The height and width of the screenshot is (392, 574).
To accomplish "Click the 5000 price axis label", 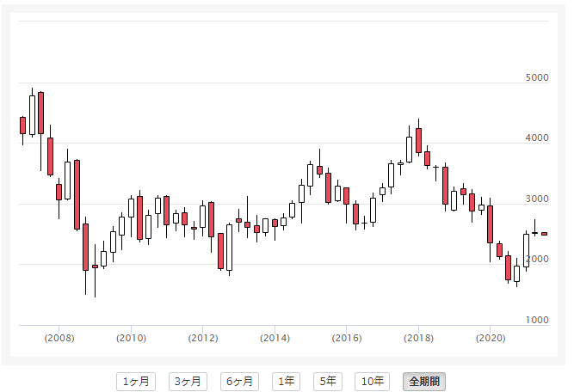I will click(x=537, y=78).
